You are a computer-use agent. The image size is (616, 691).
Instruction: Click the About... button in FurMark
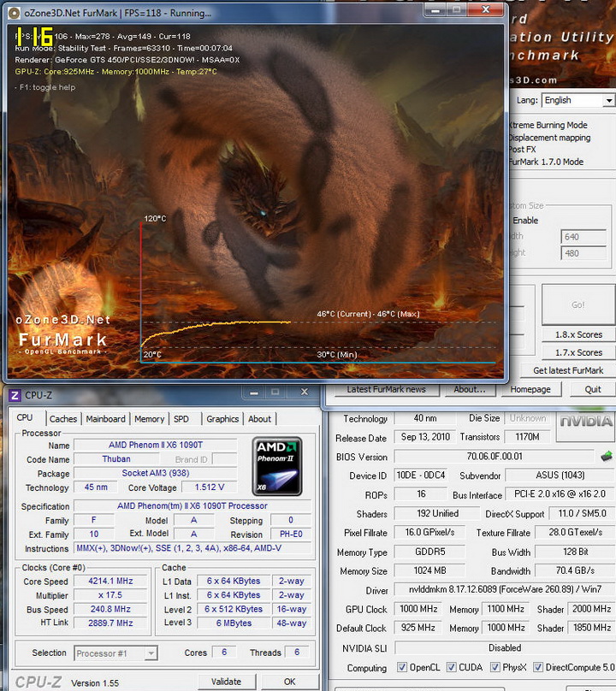point(469,389)
